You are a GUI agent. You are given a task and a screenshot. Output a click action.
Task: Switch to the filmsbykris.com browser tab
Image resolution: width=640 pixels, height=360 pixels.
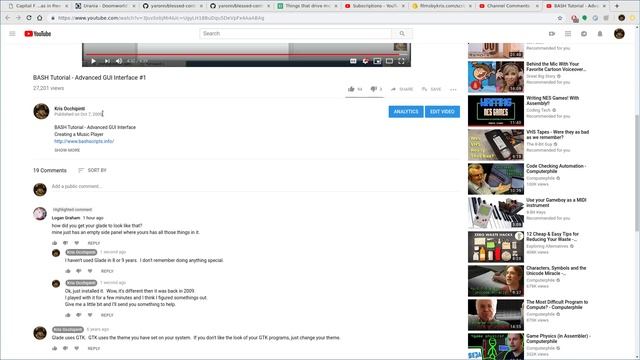[x=442, y=6]
